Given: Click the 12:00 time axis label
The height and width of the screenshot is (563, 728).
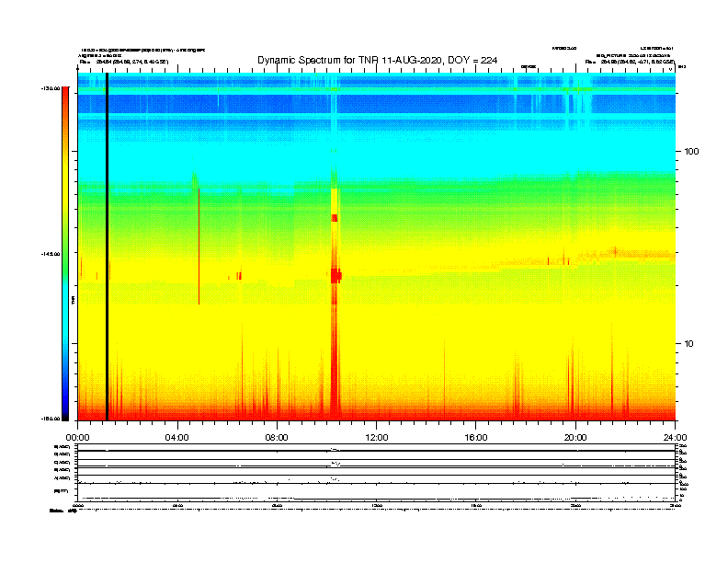Looking at the screenshot, I should 377,438.
